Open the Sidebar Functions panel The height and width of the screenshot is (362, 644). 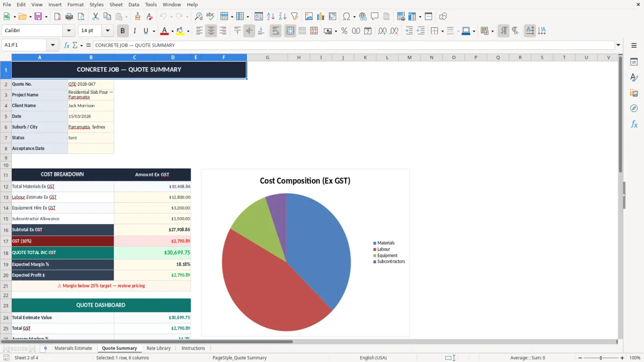pyautogui.click(x=634, y=124)
